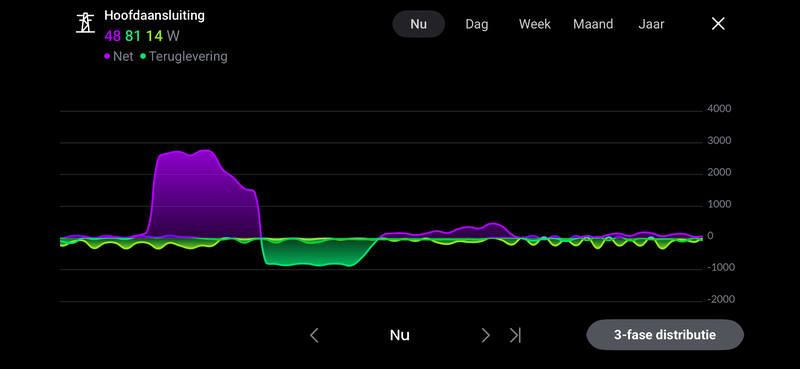This screenshot has width=800, height=369.
Task: Click the 4000 axis label
Action: (719, 109)
